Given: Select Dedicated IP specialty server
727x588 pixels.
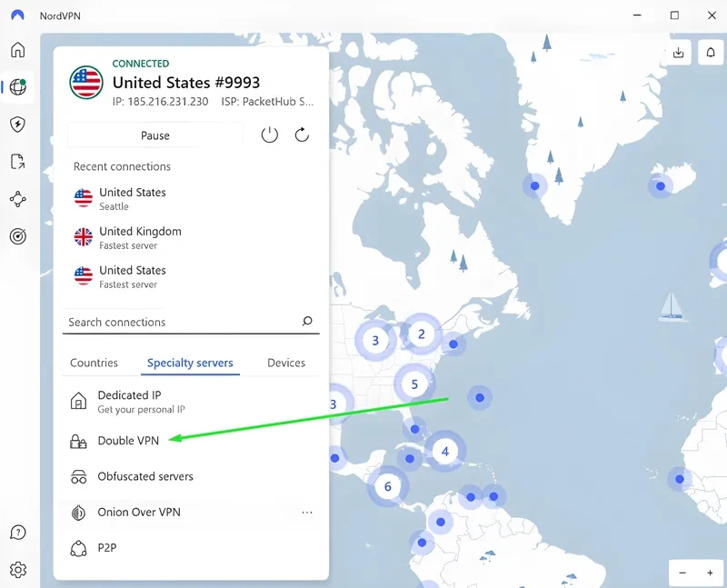Looking at the screenshot, I should coord(191,402).
